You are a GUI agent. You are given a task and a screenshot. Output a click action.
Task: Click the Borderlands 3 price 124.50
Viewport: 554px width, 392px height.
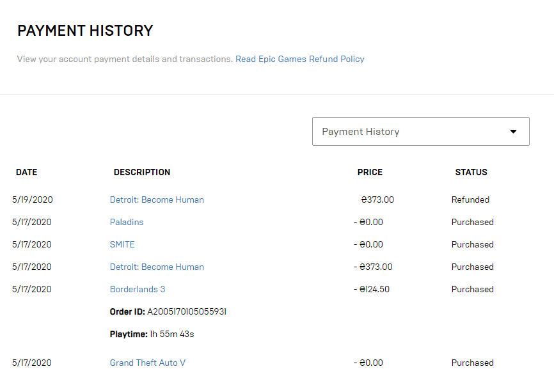coord(372,289)
